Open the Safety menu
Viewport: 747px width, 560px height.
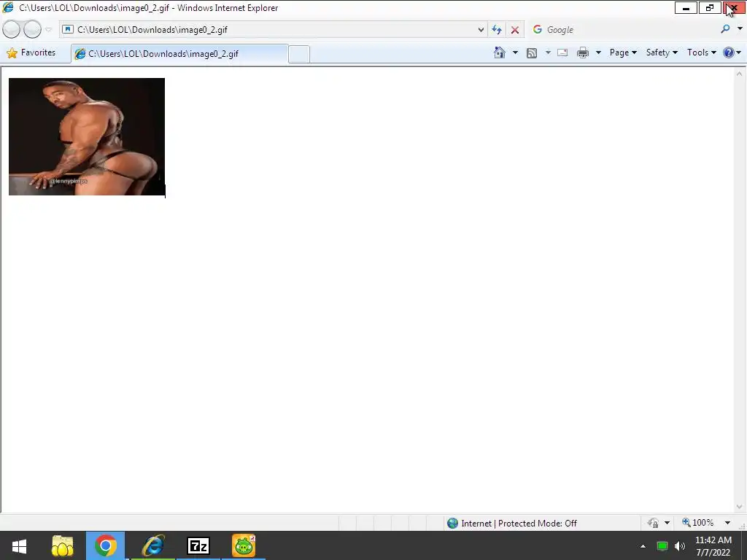(662, 52)
